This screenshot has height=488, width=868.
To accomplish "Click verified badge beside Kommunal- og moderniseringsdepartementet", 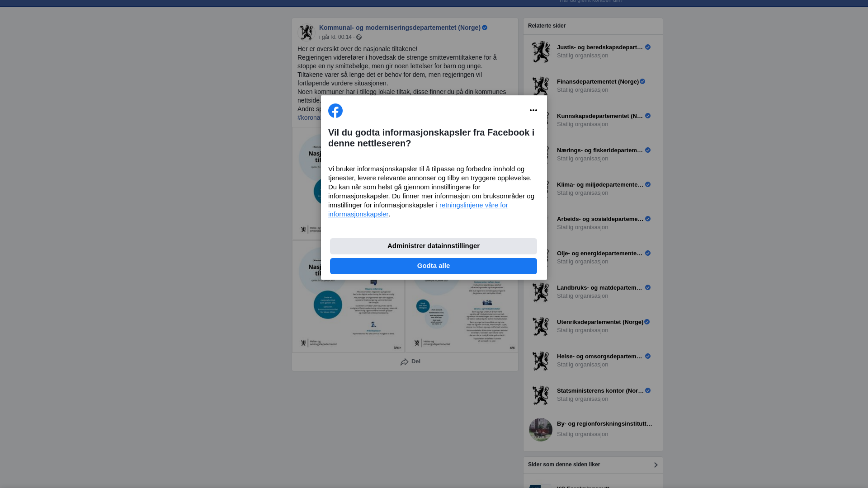I will pos(485,28).
